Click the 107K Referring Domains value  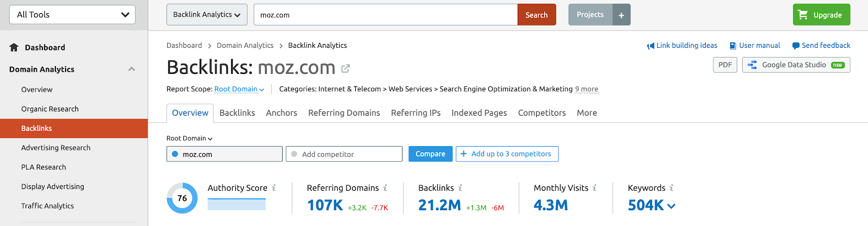tap(325, 205)
